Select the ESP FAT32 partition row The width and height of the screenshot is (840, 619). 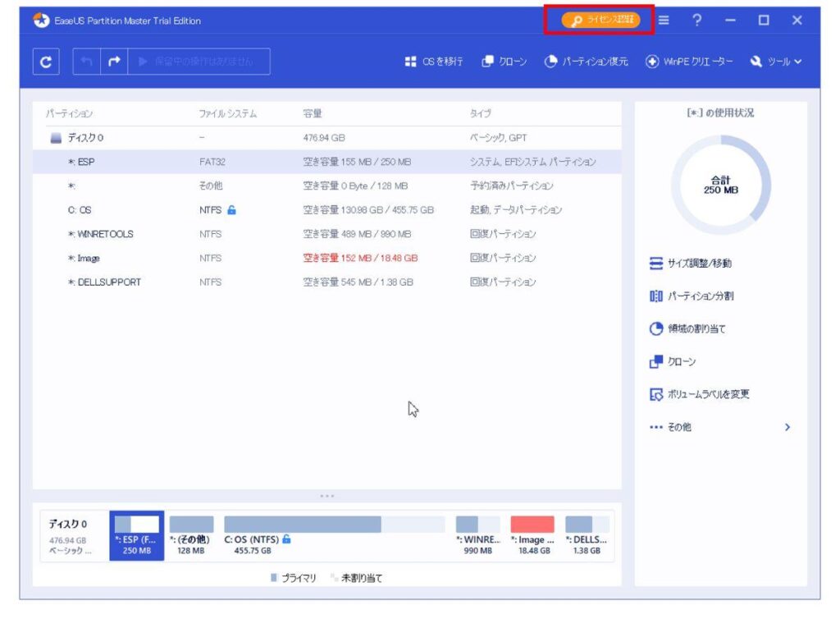click(x=326, y=162)
